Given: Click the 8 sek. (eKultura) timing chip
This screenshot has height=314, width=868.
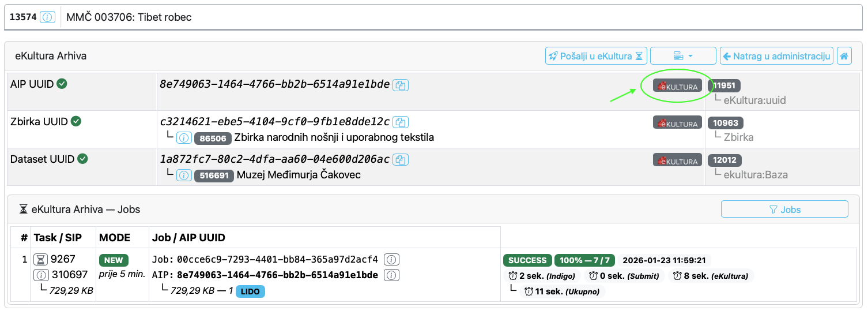Looking at the screenshot, I should pyautogui.click(x=711, y=276).
